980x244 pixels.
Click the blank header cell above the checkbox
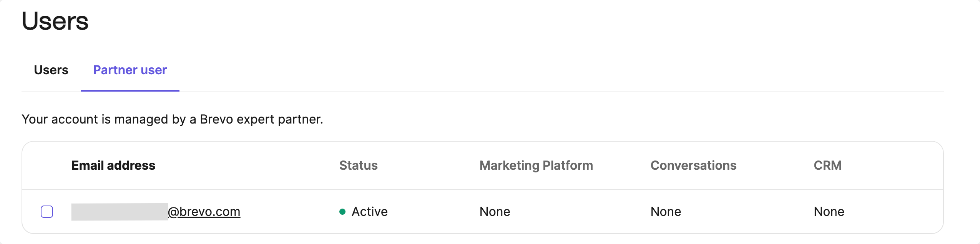pyautogui.click(x=47, y=165)
